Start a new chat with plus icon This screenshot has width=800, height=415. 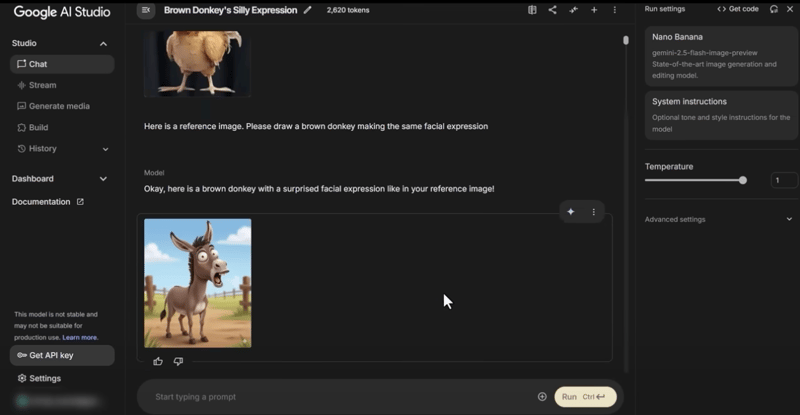tap(594, 10)
